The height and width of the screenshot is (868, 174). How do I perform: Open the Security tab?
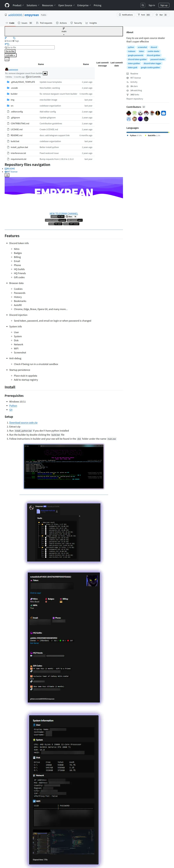point(76,23)
